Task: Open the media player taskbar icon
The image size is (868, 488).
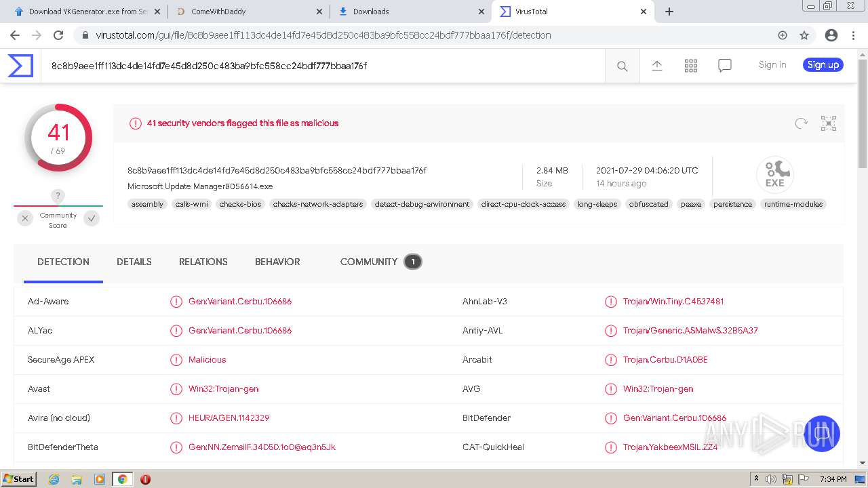Action: pyautogui.click(x=100, y=479)
